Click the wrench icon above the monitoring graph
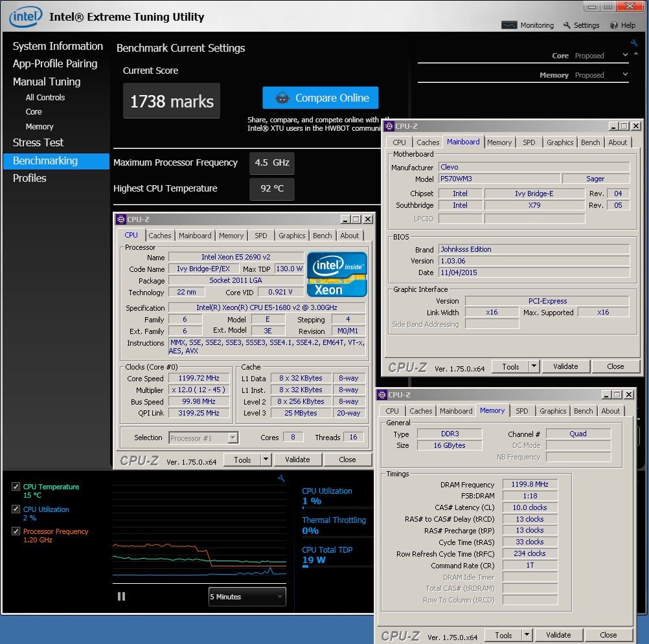 click(282, 478)
